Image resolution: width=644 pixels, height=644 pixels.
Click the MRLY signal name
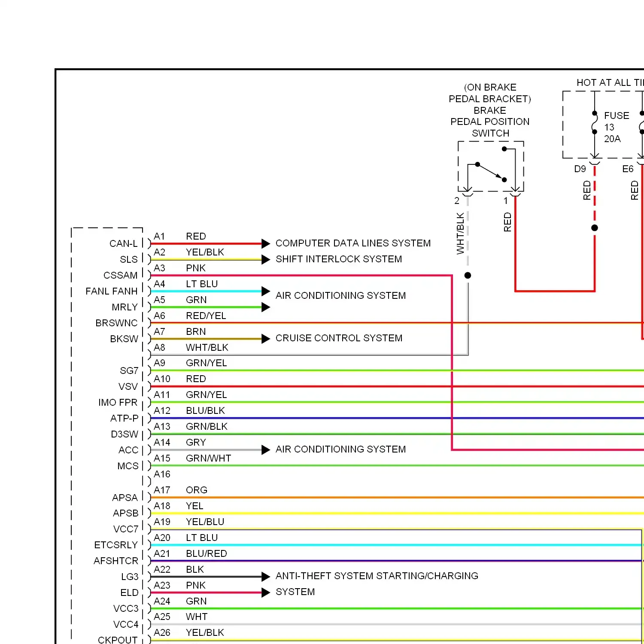[125, 307]
